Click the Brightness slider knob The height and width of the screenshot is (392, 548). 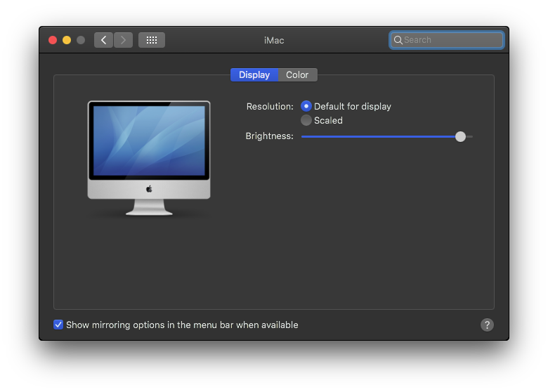tap(460, 136)
